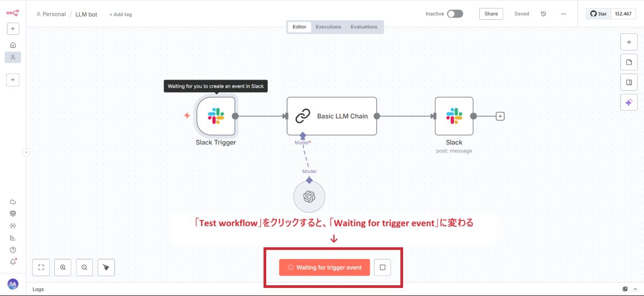Image resolution: width=644 pixels, height=296 pixels.
Task: Click the Share button
Action: (491, 14)
